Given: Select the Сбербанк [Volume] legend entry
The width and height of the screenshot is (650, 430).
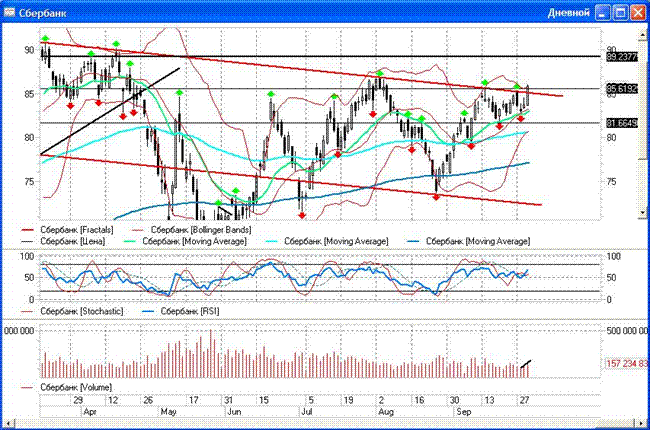Looking at the screenshot, I should pyautogui.click(x=66, y=387).
